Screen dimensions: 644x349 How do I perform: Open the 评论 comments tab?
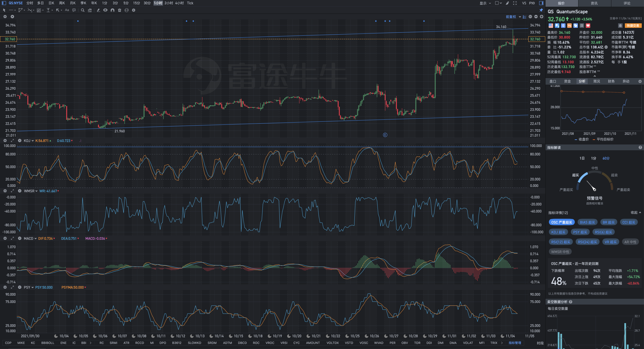click(x=627, y=3)
